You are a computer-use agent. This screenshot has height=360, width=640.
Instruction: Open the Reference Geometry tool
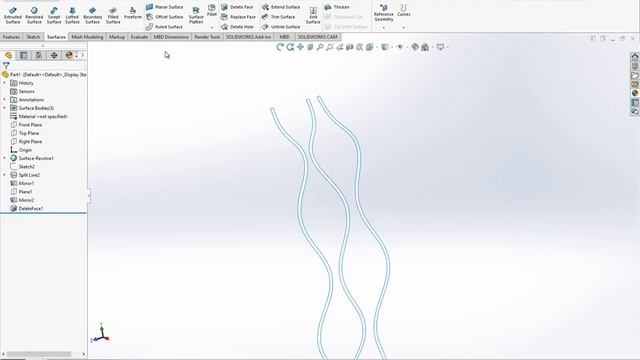383,12
